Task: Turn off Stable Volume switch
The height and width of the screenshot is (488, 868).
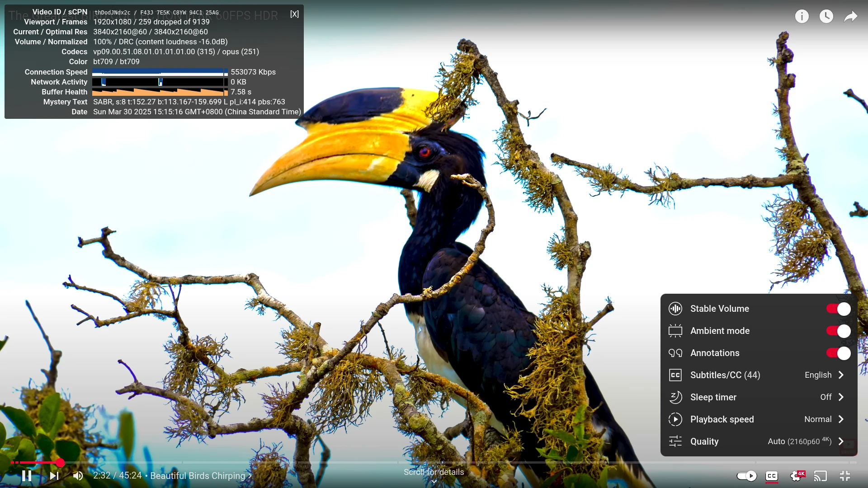Action: (838, 309)
